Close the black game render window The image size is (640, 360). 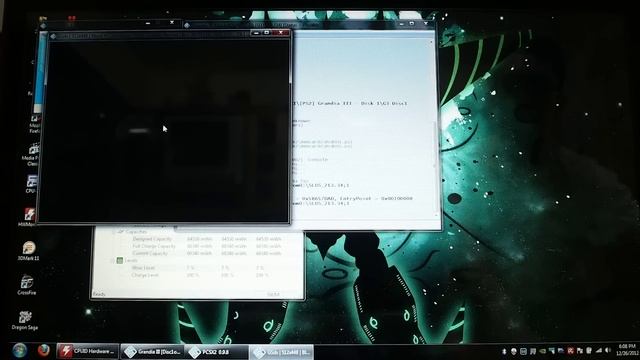(x=281, y=33)
